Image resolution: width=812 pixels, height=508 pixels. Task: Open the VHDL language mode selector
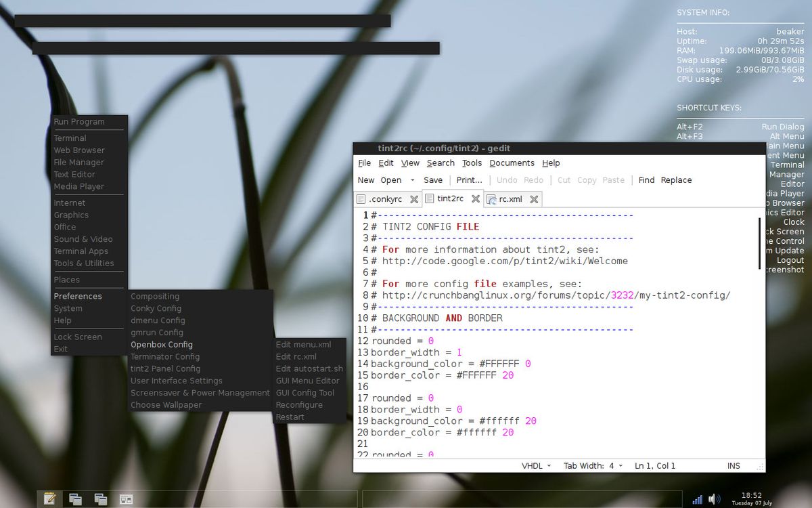click(532, 466)
